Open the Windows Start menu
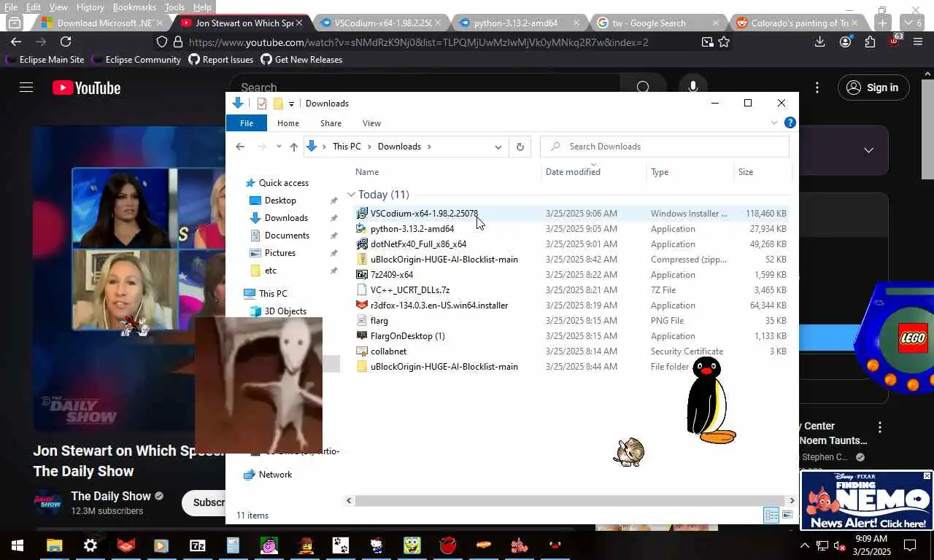The width and height of the screenshot is (934, 560). coord(18,545)
